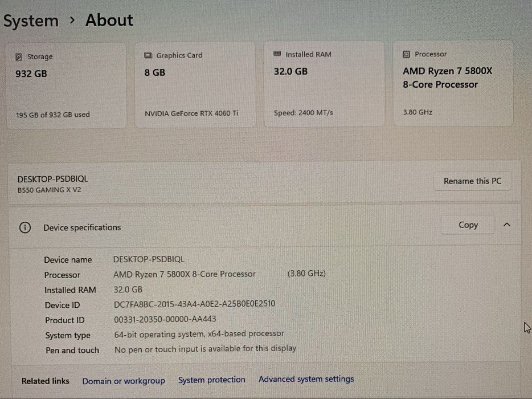The width and height of the screenshot is (532, 399).
Task: Click the 'Device ID' row label
Action: pyautogui.click(x=63, y=306)
